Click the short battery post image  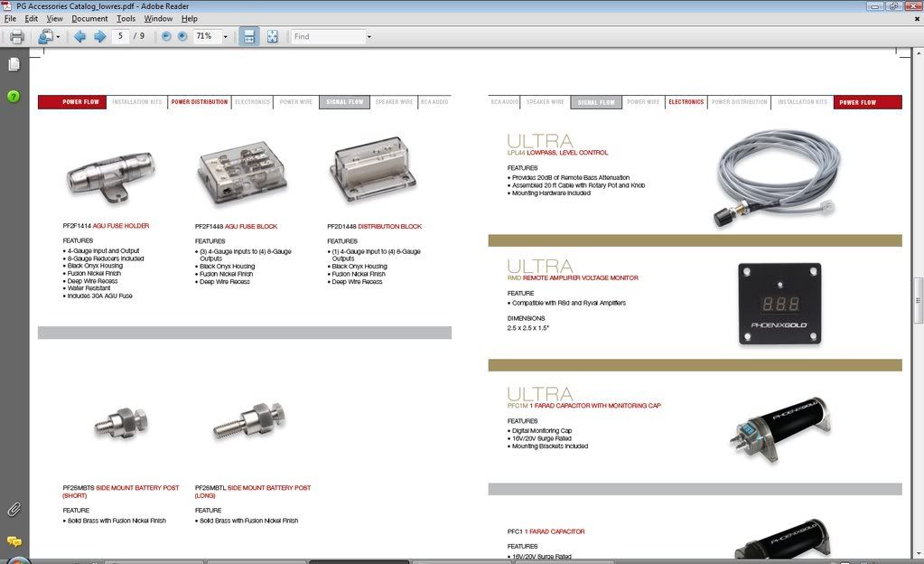(x=121, y=422)
